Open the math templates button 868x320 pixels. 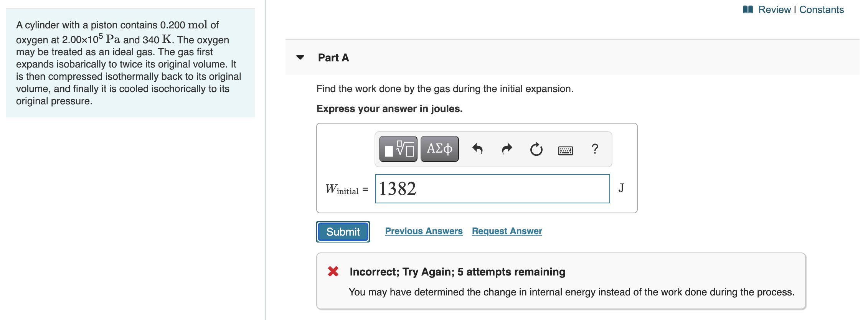(x=398, y=149)
